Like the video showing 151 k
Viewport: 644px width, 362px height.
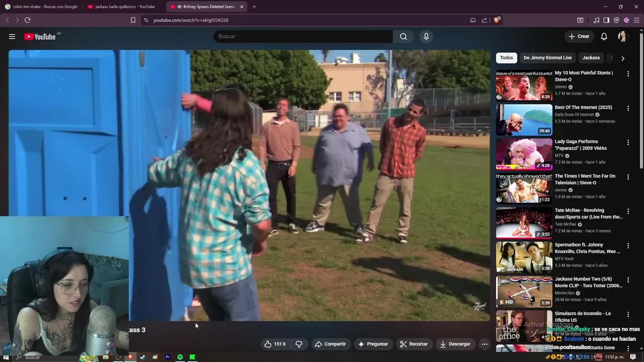pos(275,344)
